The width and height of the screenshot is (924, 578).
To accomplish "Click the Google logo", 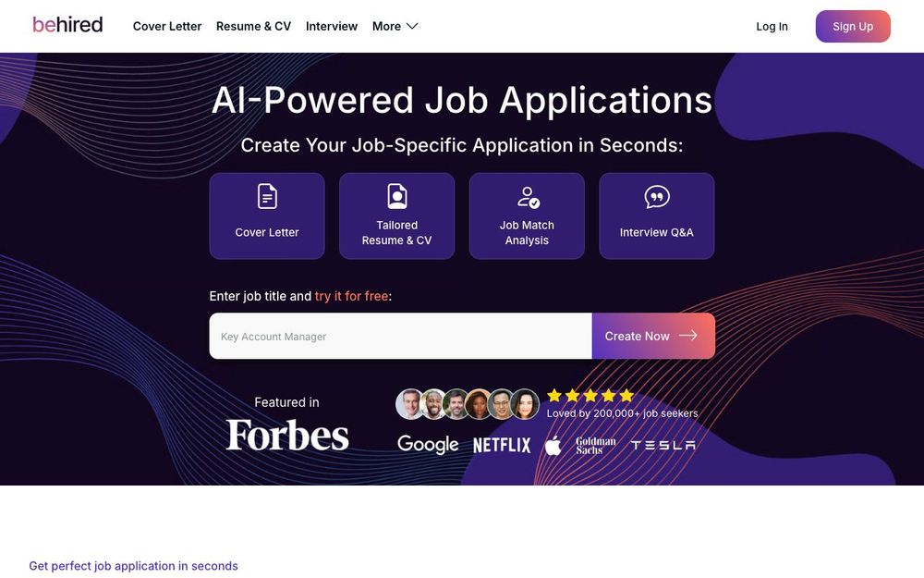I will tap(428, 443).
